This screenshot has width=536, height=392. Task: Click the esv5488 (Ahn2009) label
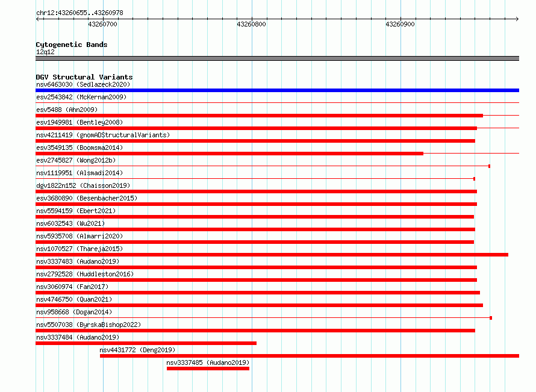click(67, 110)
